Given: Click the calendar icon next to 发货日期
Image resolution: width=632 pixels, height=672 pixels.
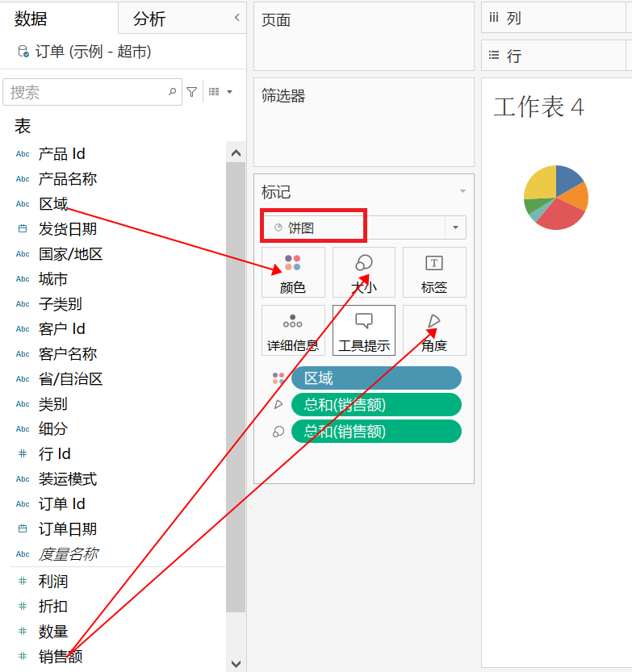Looking at the screenshot, I should [23, 229].
